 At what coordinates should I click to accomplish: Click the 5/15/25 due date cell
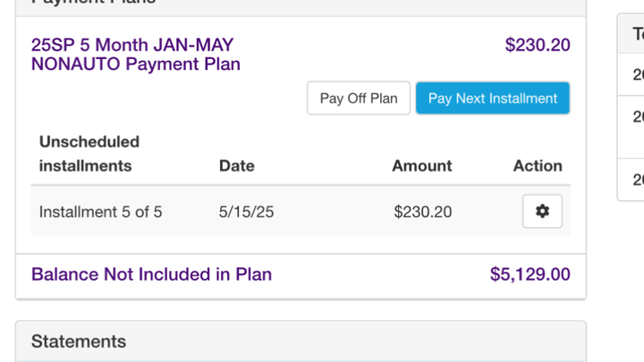[x=246, y=212]
